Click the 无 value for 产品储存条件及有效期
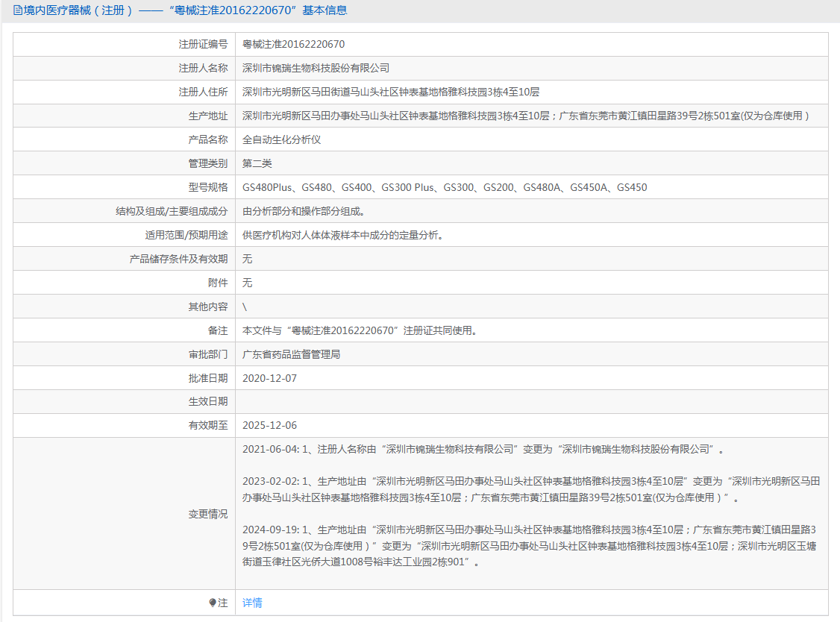 247,259
